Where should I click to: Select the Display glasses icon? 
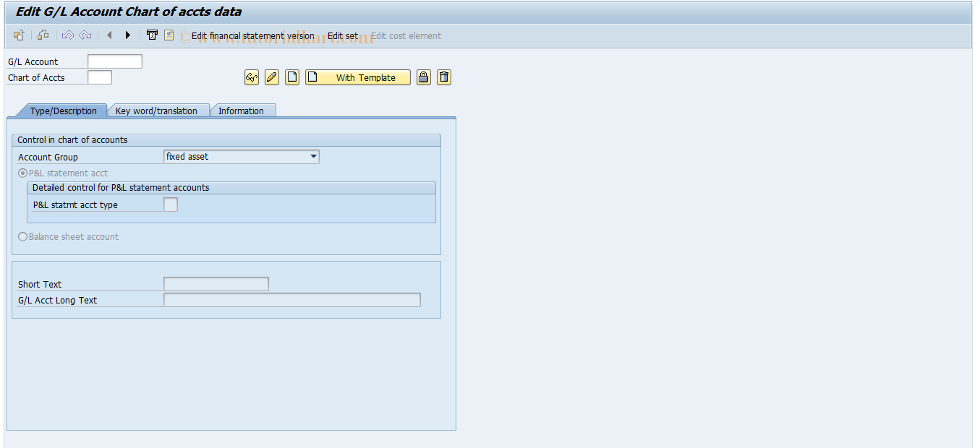251,77
